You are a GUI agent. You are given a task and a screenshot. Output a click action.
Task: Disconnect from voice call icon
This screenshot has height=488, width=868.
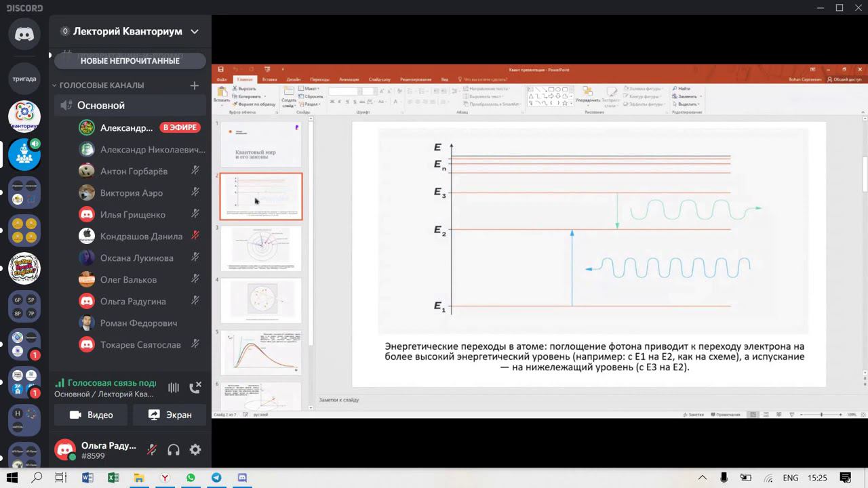(x=195, y=388)
